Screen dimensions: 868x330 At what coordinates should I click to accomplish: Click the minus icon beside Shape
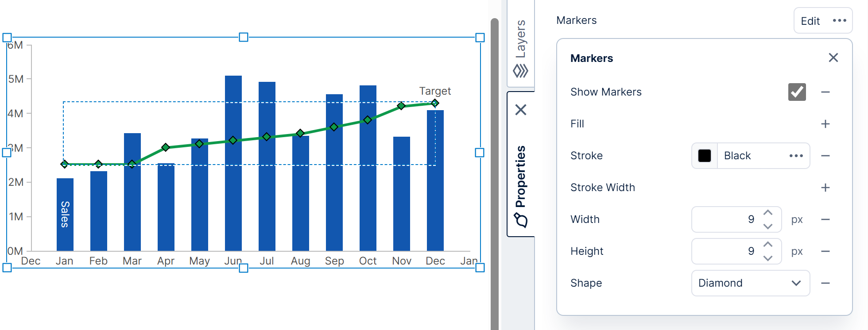click(825, 283)
